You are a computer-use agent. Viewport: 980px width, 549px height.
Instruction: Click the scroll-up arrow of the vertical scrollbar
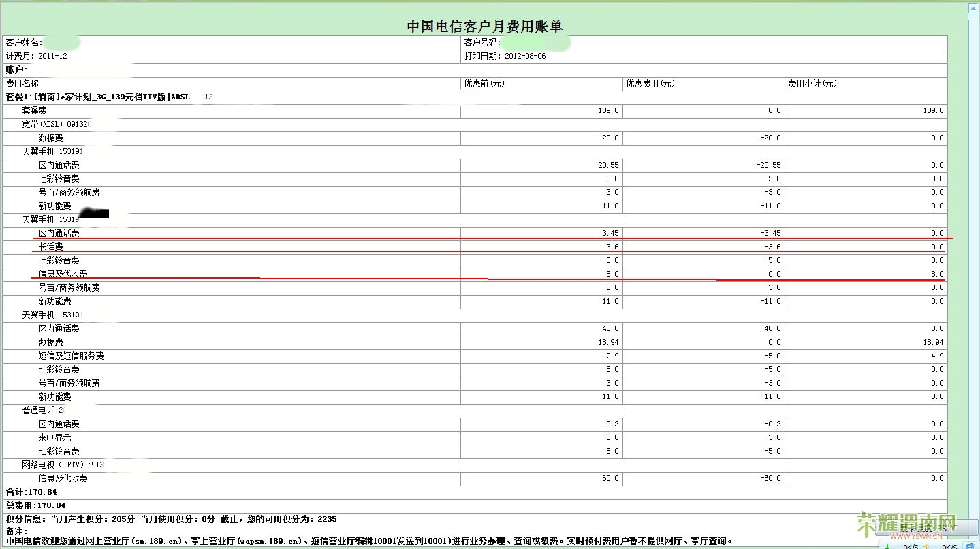(x=973, y=9)
